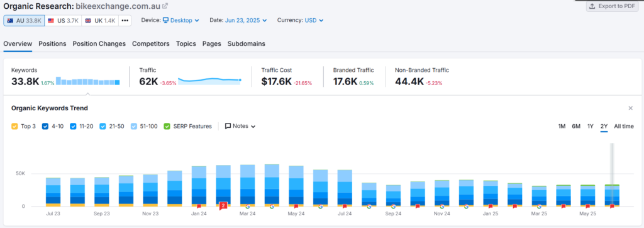This screenshot has width=644, height=228.
Task: Click the red flag note for October 2024
Action: point(418,206)
